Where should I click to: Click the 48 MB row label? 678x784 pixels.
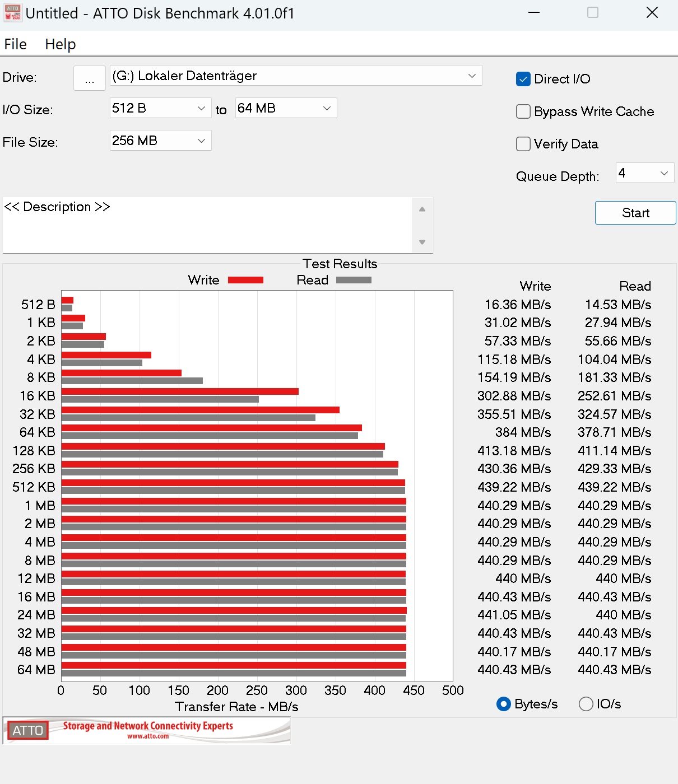pyautogui.click(x=36, y=652)
